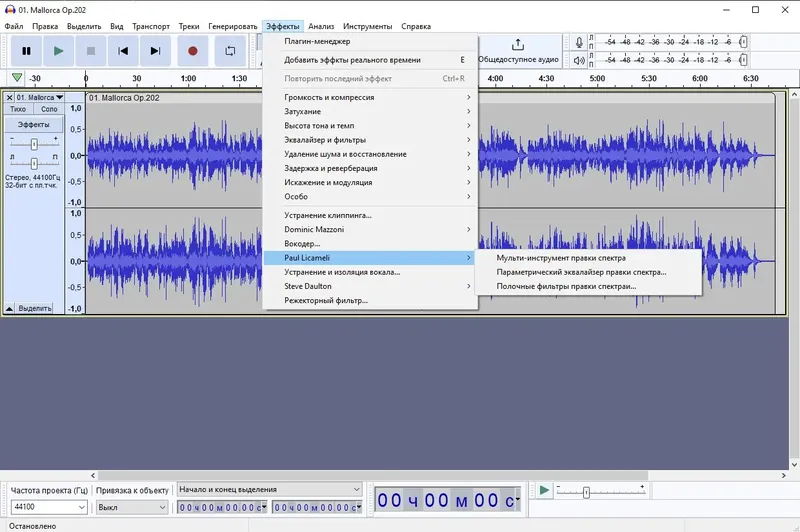
Task: Expand Эквалайзер и фильтры submenu
Action: [x=370, y=140]
